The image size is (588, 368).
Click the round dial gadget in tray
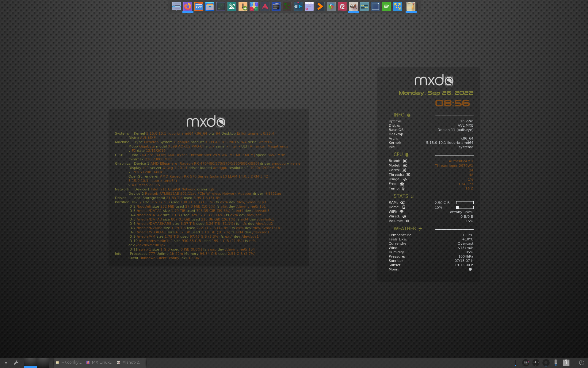pyautogui.click(x=546, y=363)
